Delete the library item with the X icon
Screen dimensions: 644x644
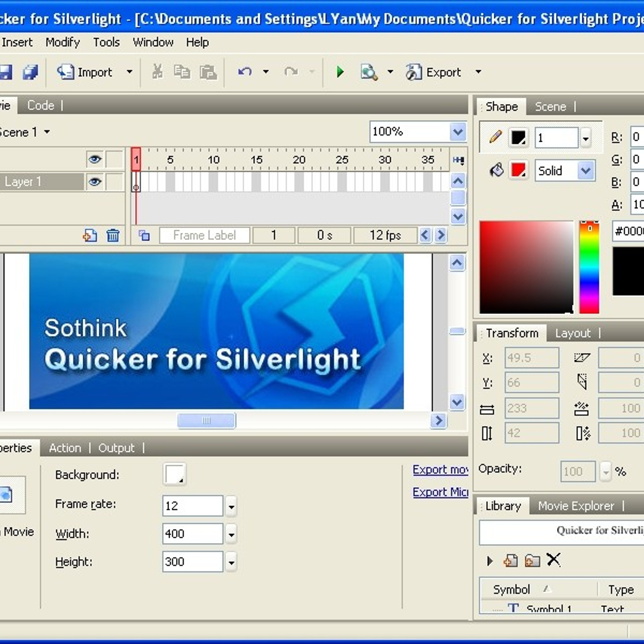point(553,560)
